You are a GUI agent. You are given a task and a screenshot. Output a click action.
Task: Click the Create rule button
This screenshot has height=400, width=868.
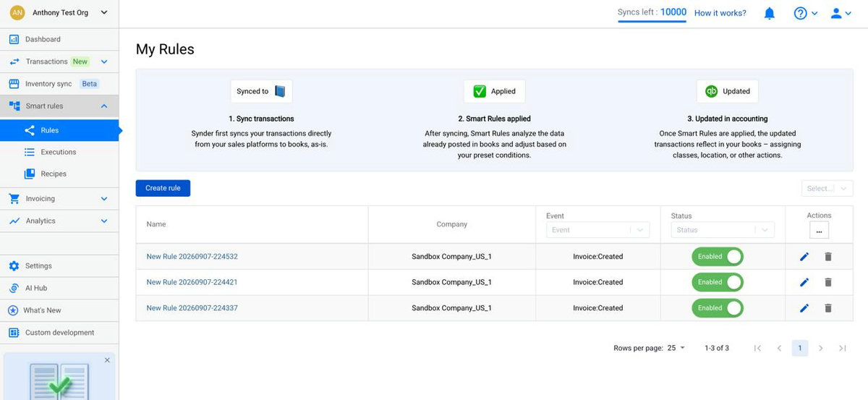pos(163,188)
